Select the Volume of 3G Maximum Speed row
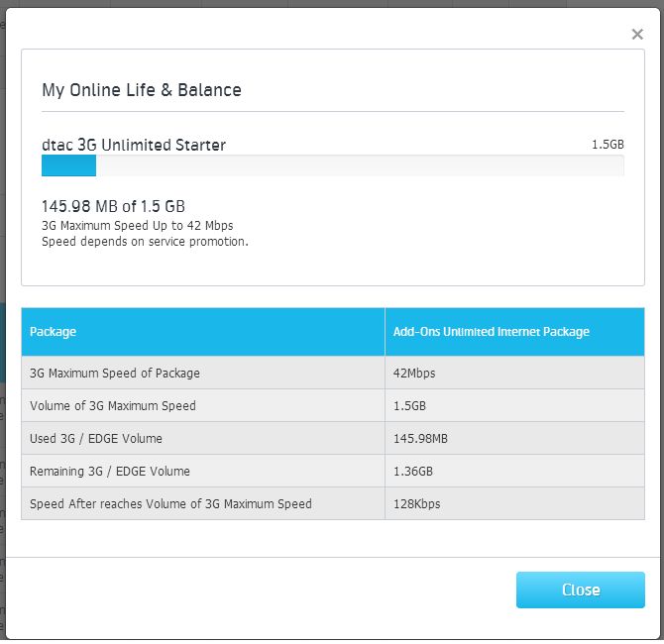664x644 pixels. click(113, 405)
